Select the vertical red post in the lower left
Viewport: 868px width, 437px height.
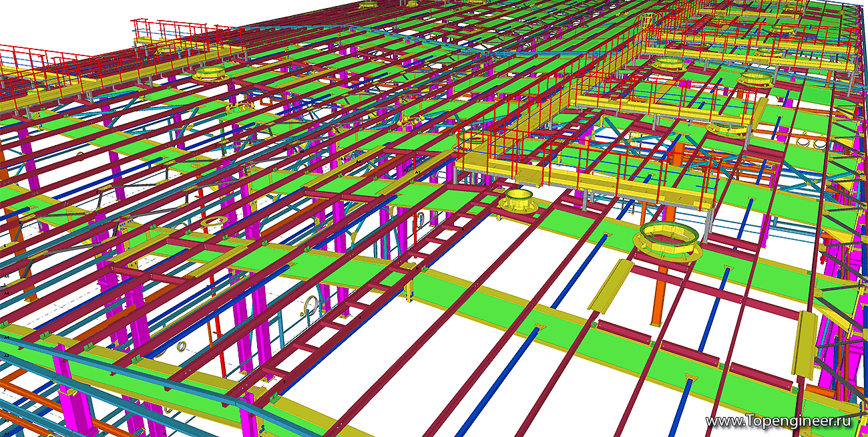(x=218, y=347)
